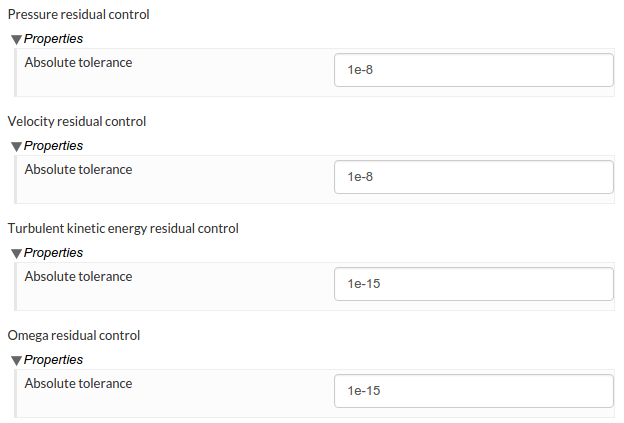Click Absolute tolerance label in Pressure section
Viewport: 624px width, 423px height.
click(x=78, y=63)
